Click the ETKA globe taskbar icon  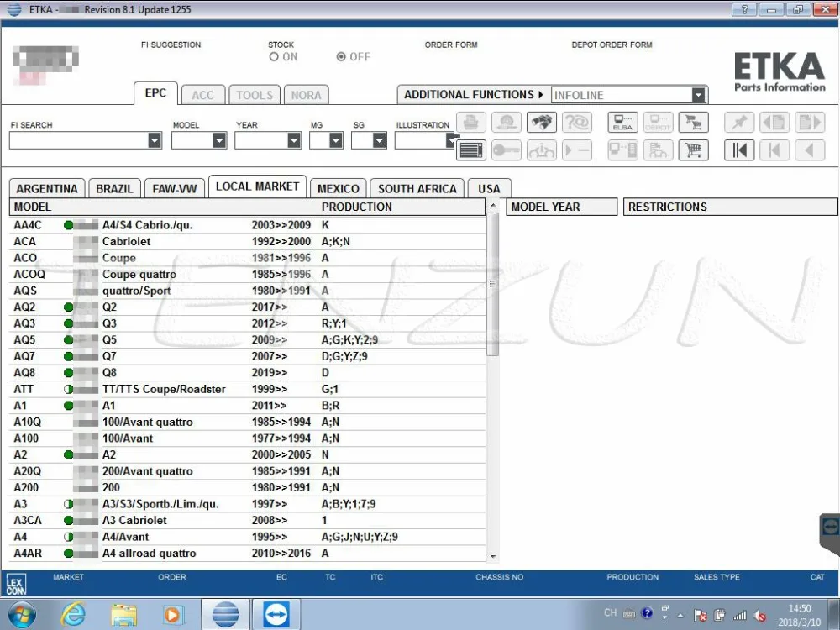coord(225,614)
